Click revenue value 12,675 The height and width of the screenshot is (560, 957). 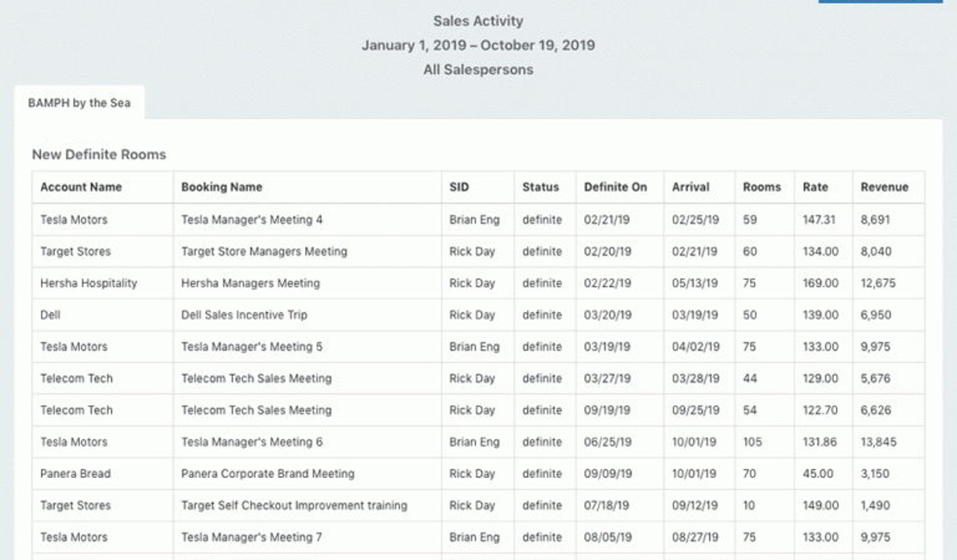tap(878, 283)
